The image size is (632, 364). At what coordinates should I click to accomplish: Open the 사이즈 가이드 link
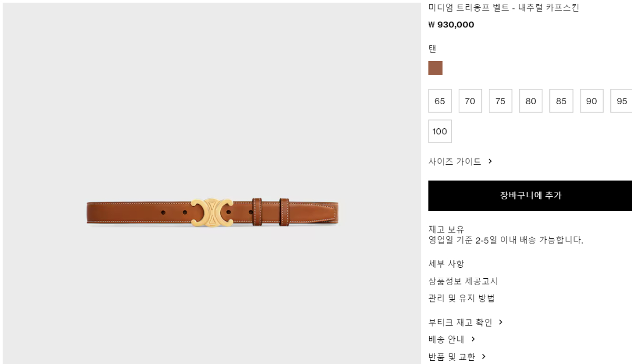click(x=455, y=161)
